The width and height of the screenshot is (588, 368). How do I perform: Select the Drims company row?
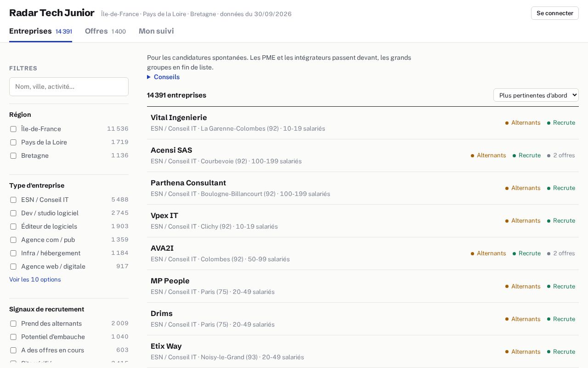tap(363, 319)
